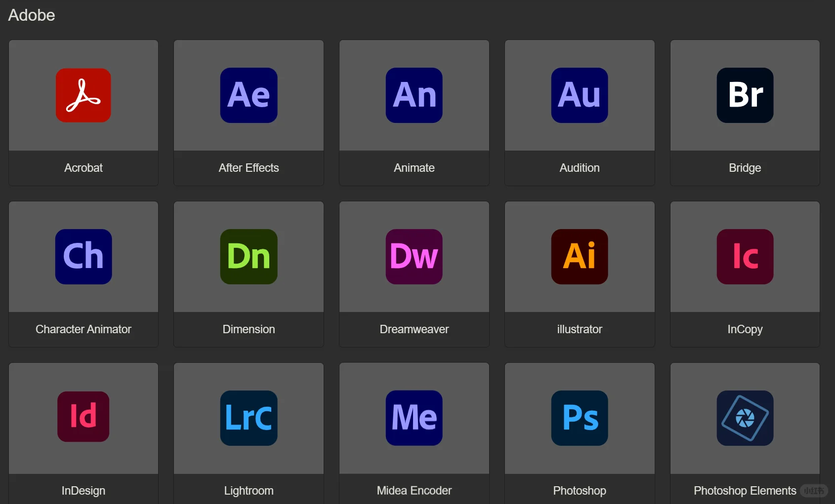This screenshot has width=835, height=504.
Task: Open the pink Dreamweaver 'Dw' icon
Action: [x=414, y=257]
